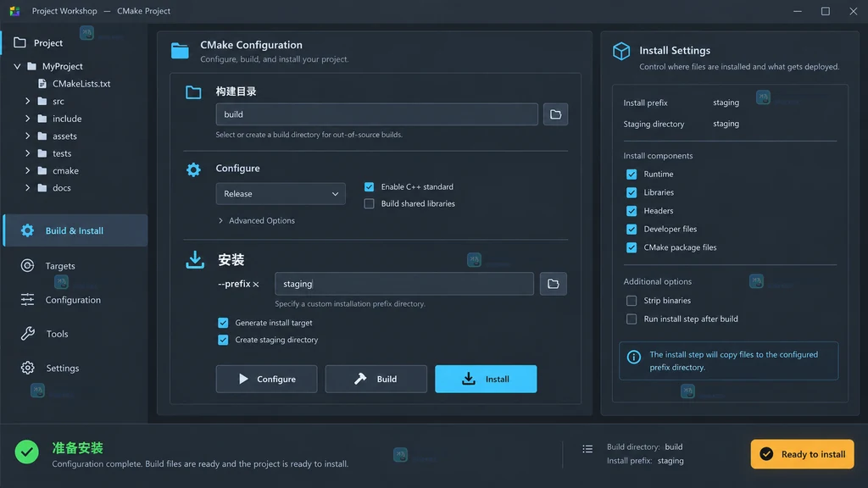Remove the --prefix option with x
This screenshot has height=488, width=868.
pyautogui.click(x=256, y=285)
